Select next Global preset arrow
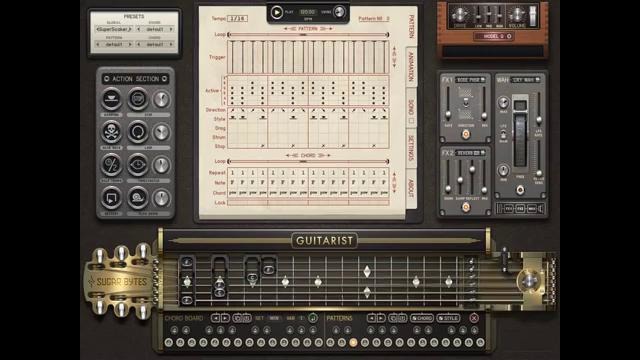Viewport: 640px width, 360px height. pos(130,29)
